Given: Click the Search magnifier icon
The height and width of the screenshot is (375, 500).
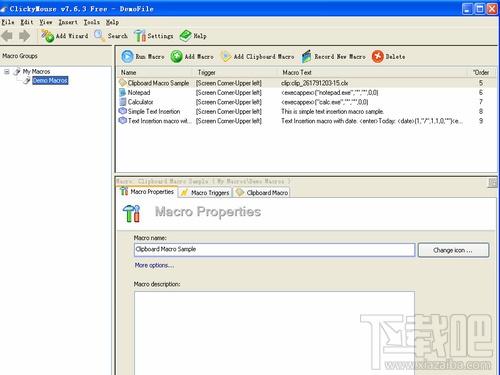Looking at the screenshot, I should (99, 35).
